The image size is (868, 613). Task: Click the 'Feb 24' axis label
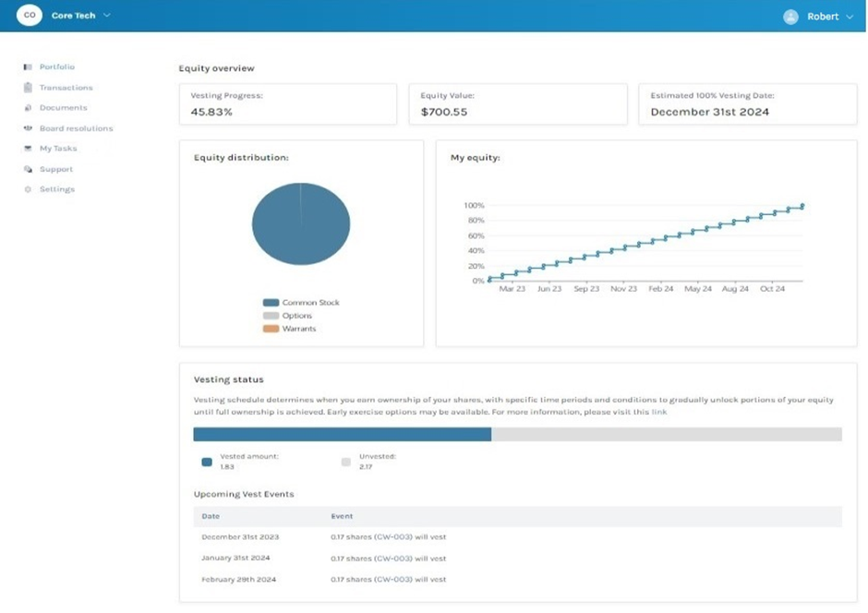click(x=661, y=289)
